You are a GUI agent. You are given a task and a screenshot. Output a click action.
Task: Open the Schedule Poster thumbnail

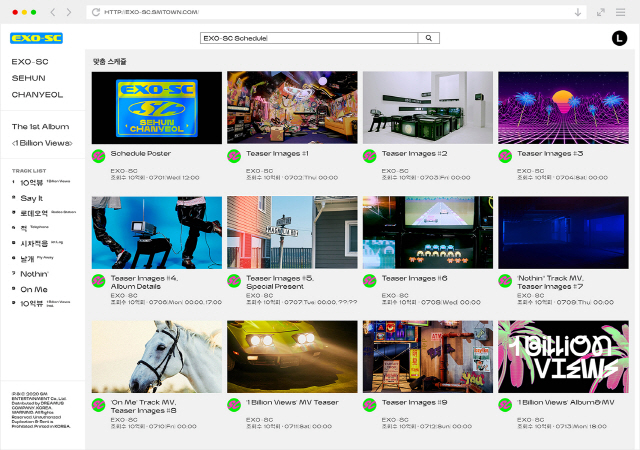point(154,107)
